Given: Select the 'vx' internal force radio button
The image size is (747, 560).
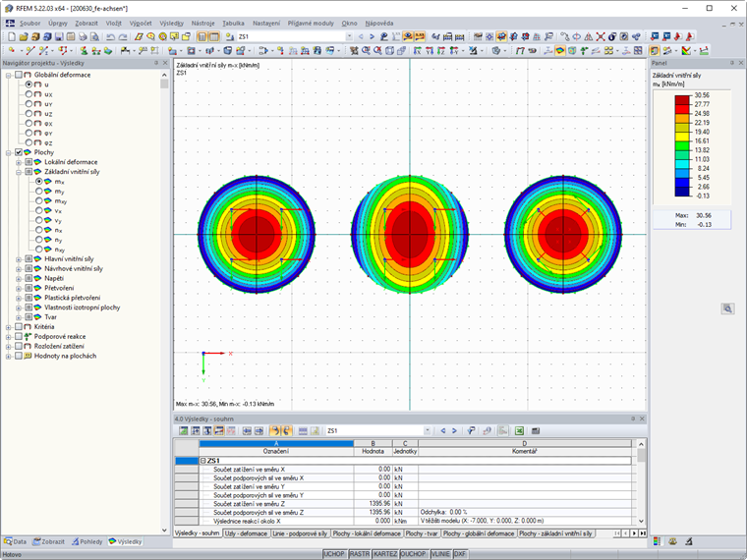Looking at the screenshot, I should click(x=39, y=210).
